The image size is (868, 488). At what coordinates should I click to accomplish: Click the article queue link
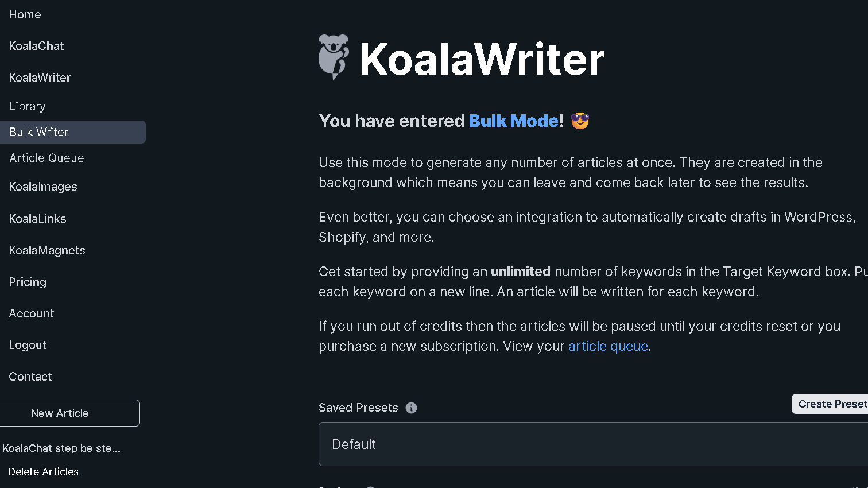click(x=608, y=346)
